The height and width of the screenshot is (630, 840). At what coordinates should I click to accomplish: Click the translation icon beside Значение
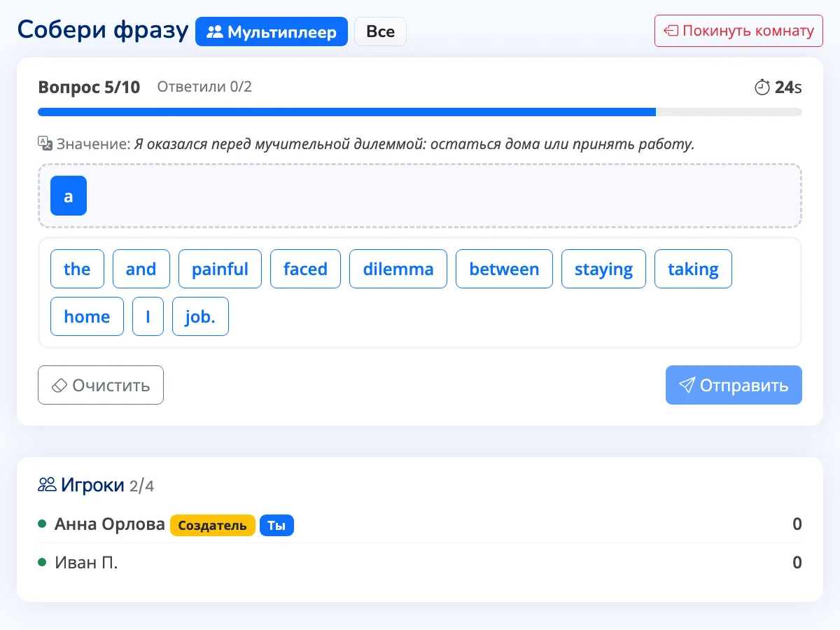click(x=45, y=143)
